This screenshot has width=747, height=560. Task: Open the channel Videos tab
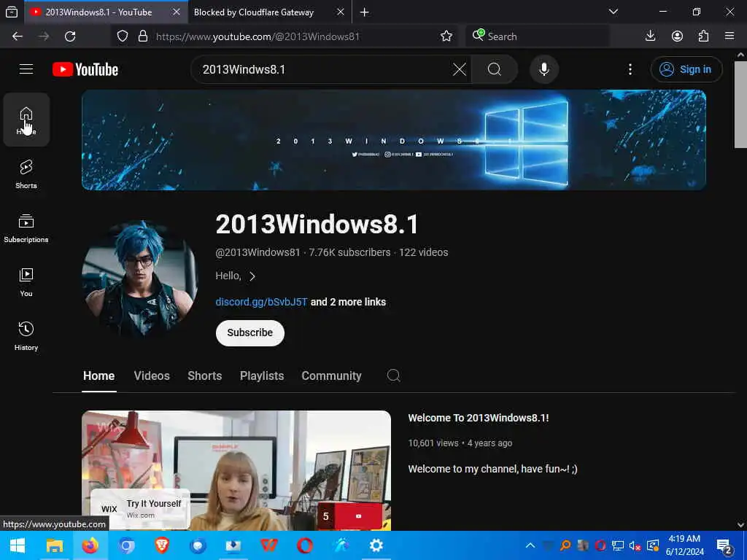tap(152, 376)
